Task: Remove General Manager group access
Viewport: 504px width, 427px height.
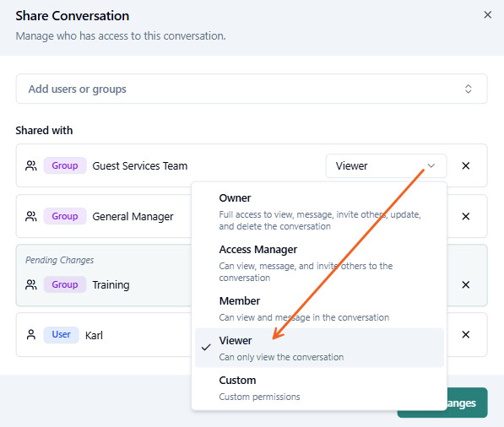Action: [466, 217]
